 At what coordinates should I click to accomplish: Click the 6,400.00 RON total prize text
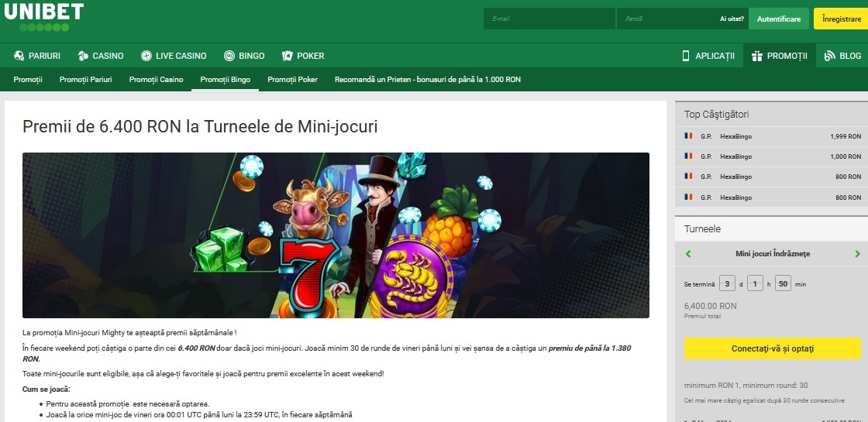[710, 306]
